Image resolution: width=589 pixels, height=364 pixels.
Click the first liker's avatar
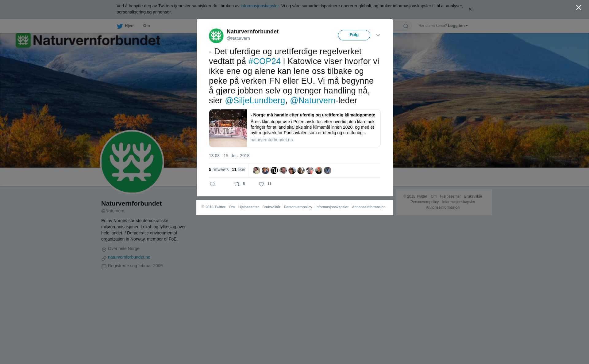(x=256, y=170)
